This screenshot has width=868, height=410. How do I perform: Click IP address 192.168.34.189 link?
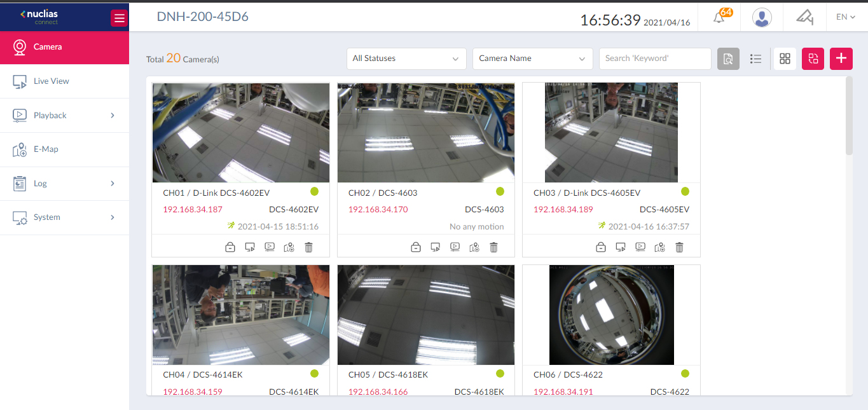(563, 209)
